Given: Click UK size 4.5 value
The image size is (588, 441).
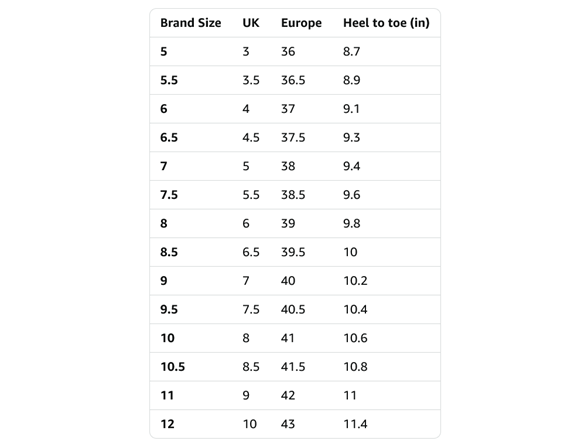Looking at the screenshot, I should point(250,138).
